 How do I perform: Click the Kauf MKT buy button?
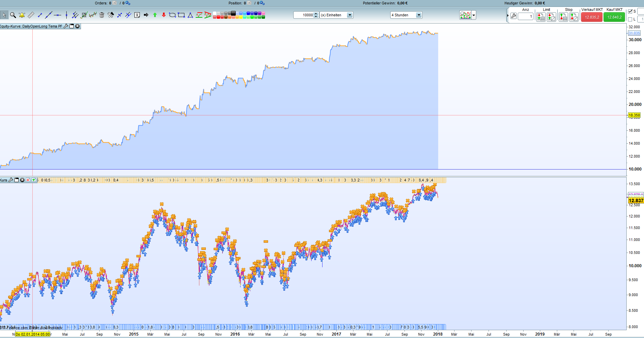(x=614, y=17)
